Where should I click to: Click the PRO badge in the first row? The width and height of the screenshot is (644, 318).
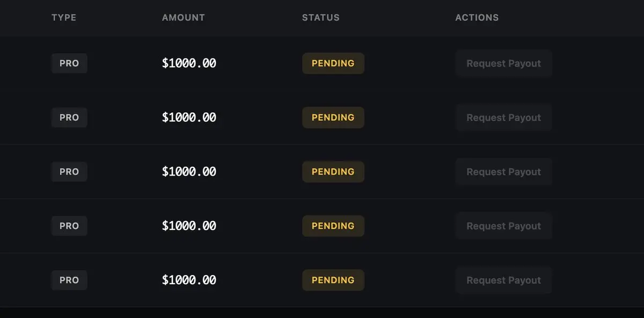pyautogui.click(x=69, y=63)
